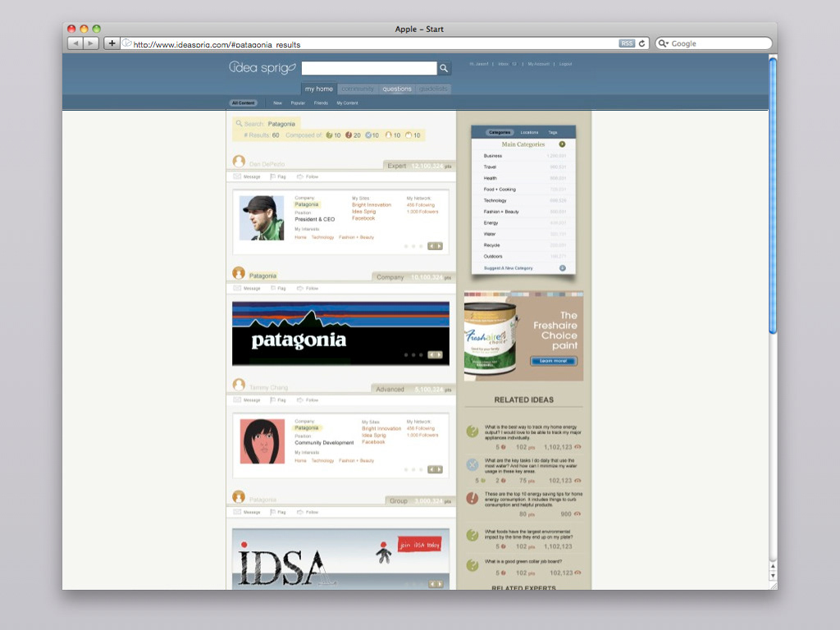Select the Food + Cooking category
Screen dimensions: 840x630
(x=500, y=189)
